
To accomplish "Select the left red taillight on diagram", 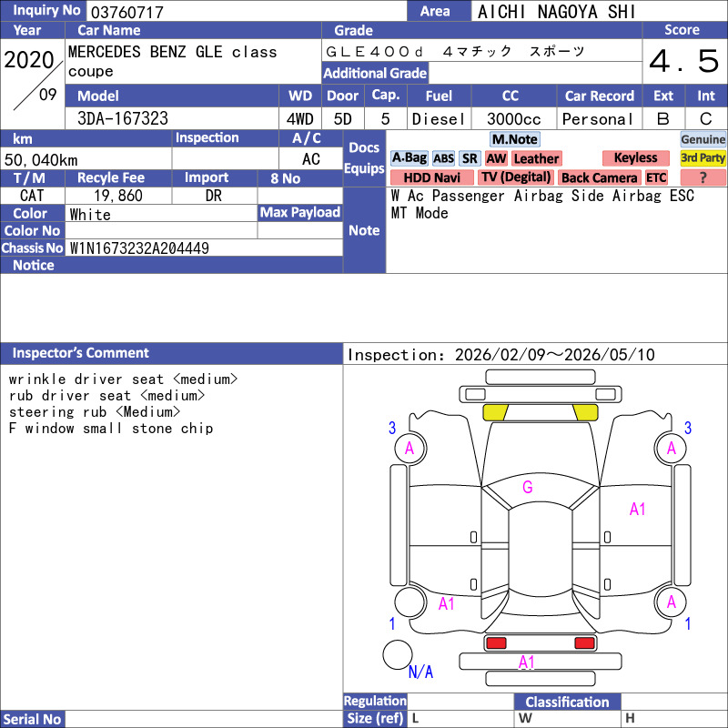I will tap(496, 643).
